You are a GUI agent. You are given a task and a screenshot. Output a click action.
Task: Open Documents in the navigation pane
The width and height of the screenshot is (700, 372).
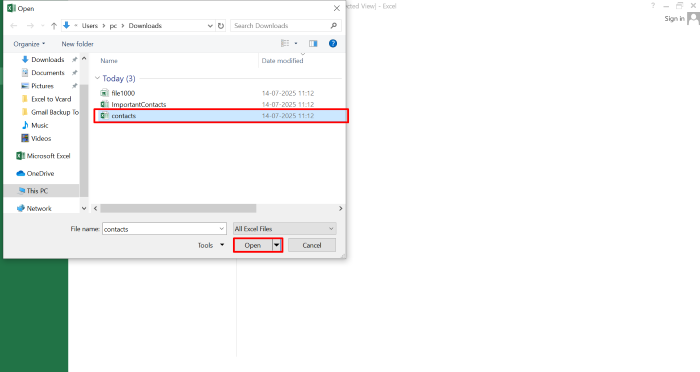pyautogui.click(x=48, y=73)
